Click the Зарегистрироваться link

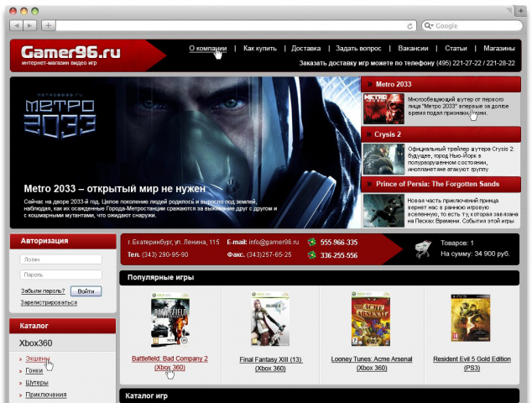point(49,302)
